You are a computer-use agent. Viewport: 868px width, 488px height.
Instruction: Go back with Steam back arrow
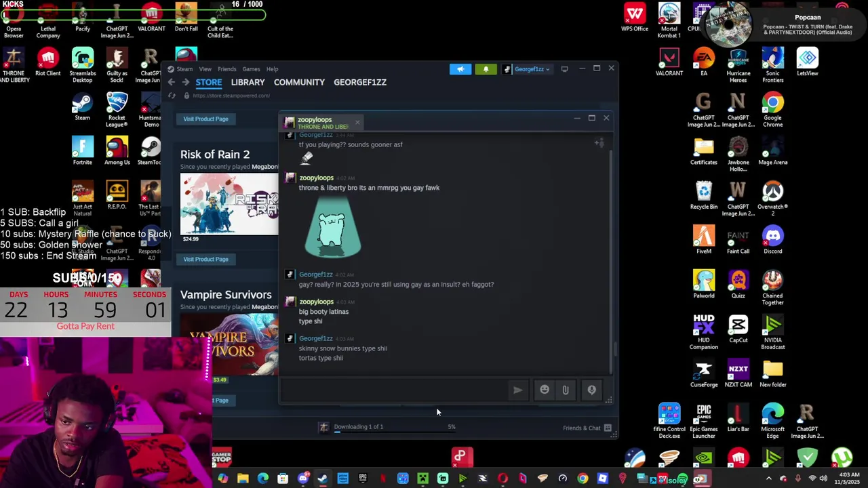[x=172, y=82]
